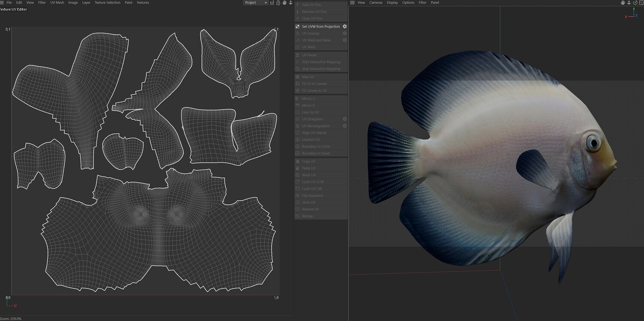This screenshot has width=644, height=321.
Task: Select the pan hand icon in UV editor
Action: coord(284,3)
